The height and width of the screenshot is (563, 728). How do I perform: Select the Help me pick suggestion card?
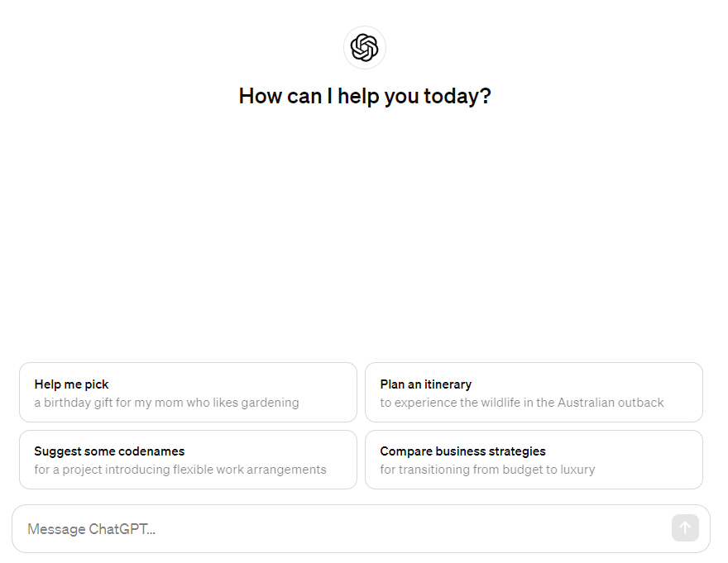[x=188, y=392]
